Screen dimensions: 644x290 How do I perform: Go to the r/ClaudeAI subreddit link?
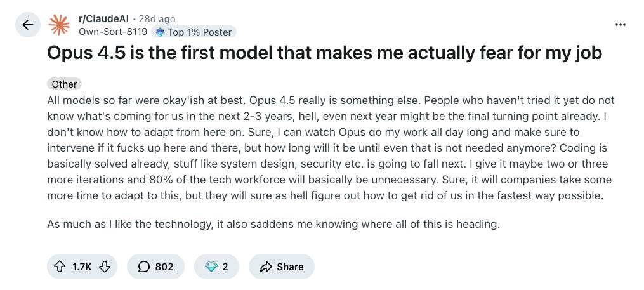[x=104, y=19]
